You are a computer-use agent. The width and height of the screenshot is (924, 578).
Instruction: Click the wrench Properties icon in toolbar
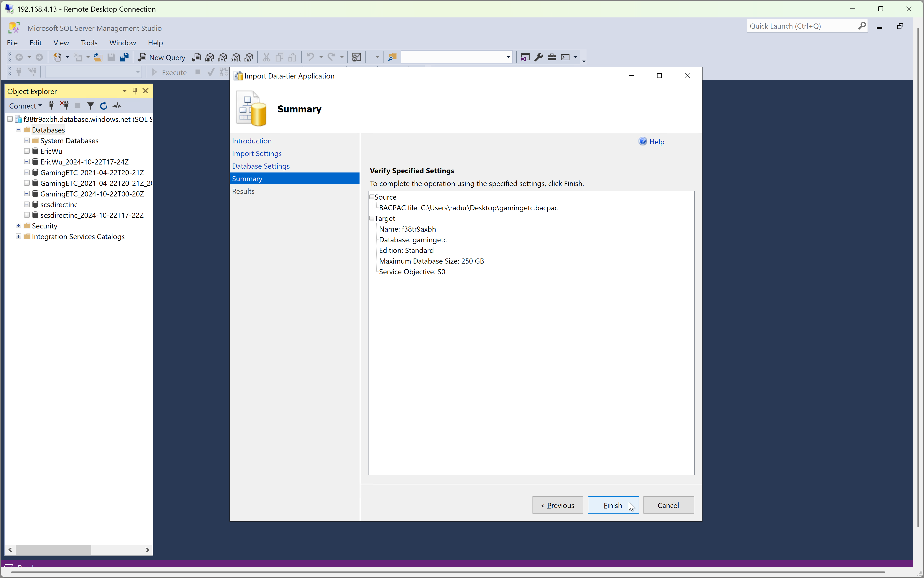coord(539,57)
